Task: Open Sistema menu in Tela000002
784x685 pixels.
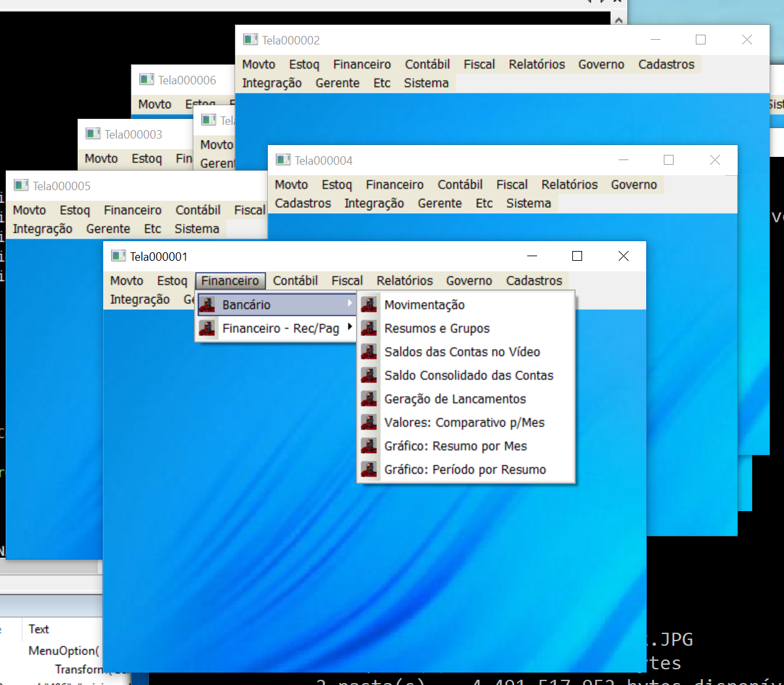Action: point(426,83)
